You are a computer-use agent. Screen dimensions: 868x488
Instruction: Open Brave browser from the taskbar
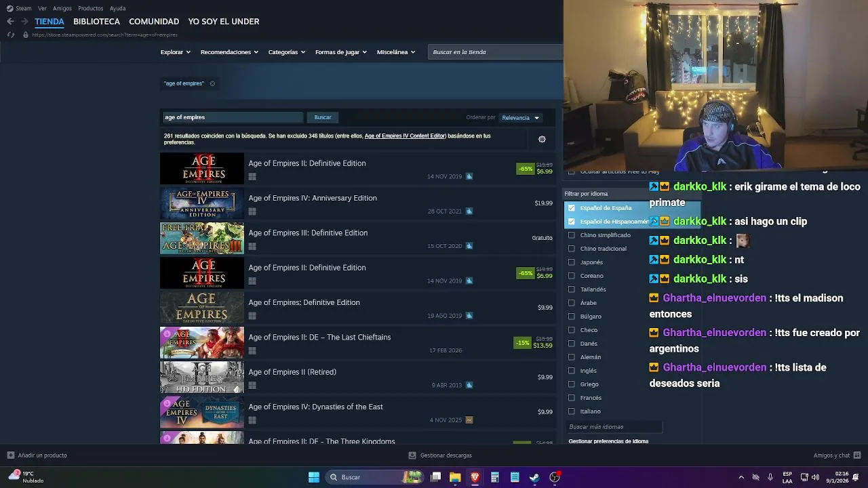[475, 477]
